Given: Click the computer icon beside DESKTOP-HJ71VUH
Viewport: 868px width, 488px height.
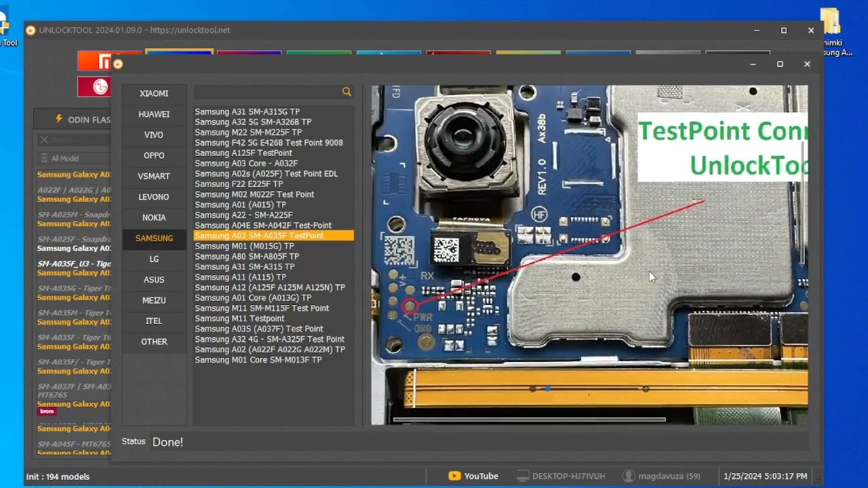Looking at the screenshot, I should 522,476.
